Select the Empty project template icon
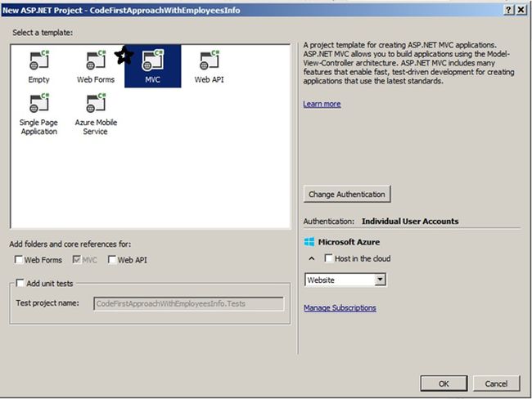 pos(39,60)
